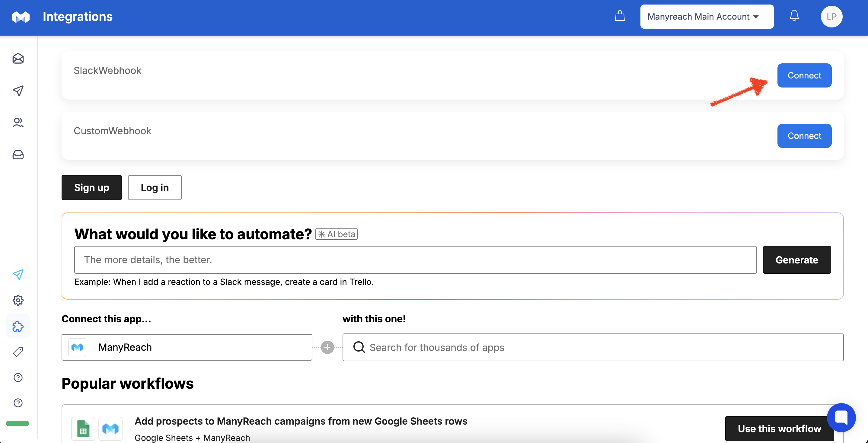Open the chat support bubble
The image size is (868, 443).
[x=841, y=417]
